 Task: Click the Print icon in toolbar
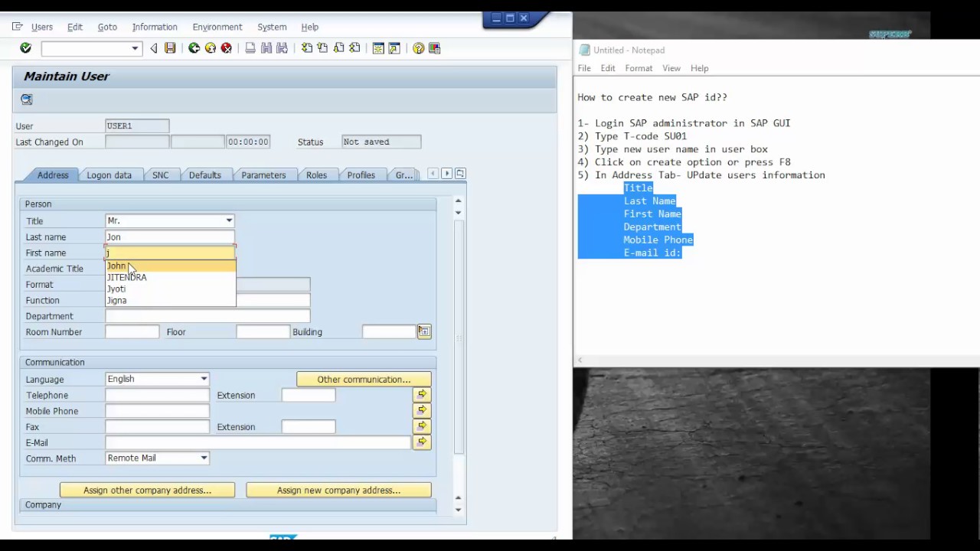250,48
